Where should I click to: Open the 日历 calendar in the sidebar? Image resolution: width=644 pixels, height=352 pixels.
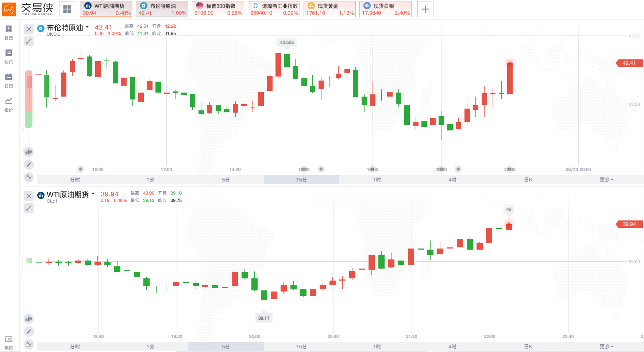coord(9,80)
